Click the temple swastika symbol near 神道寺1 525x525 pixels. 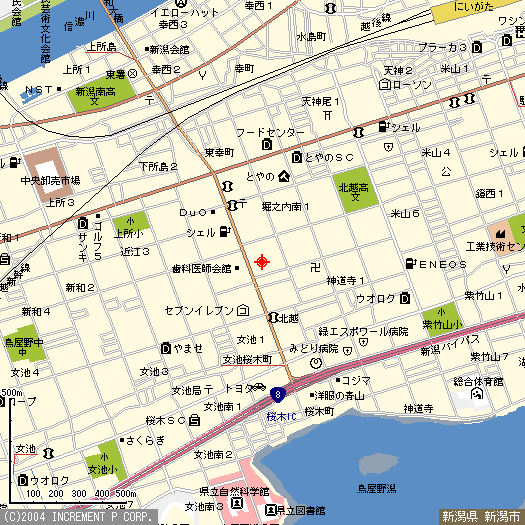(x=315, y=267)
